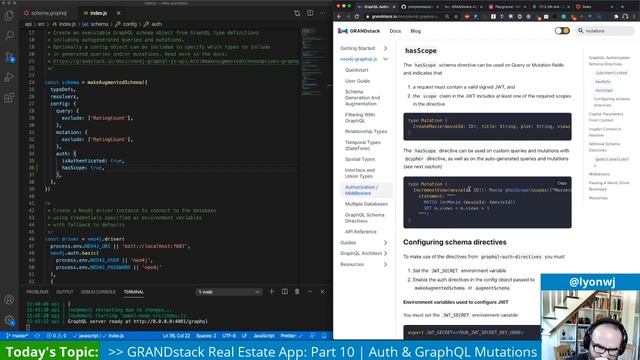
Task: Toggle dark mode switch on GRANDstack docs
Action: point(562,31)
